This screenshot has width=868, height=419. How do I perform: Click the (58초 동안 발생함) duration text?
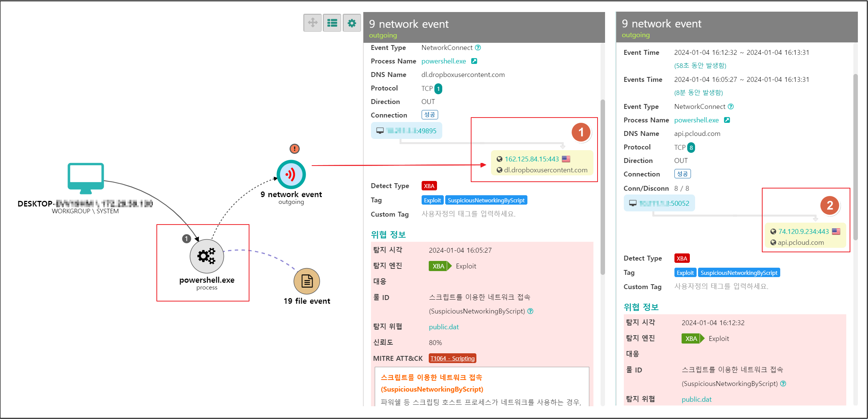(x=700, y=66)
